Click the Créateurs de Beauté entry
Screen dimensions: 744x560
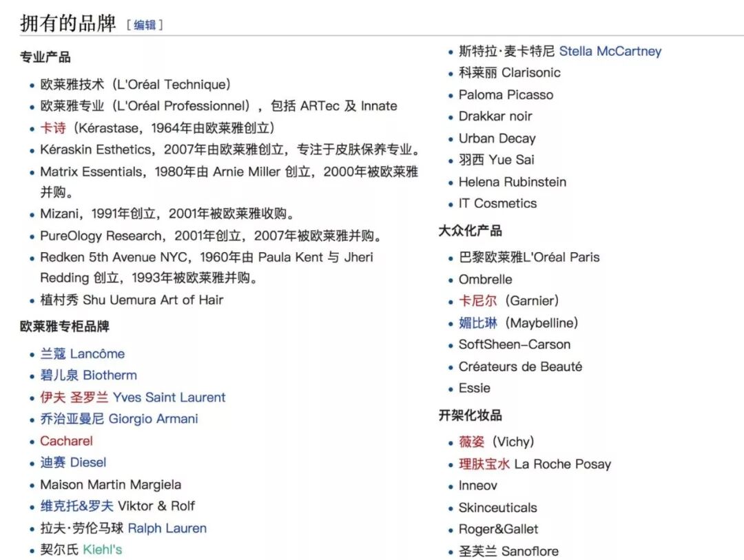click(x=521, y=366)
